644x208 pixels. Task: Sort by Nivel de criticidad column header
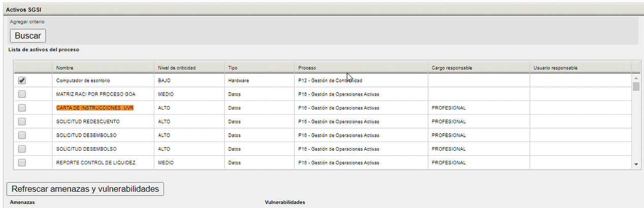[x=189, y=67]
